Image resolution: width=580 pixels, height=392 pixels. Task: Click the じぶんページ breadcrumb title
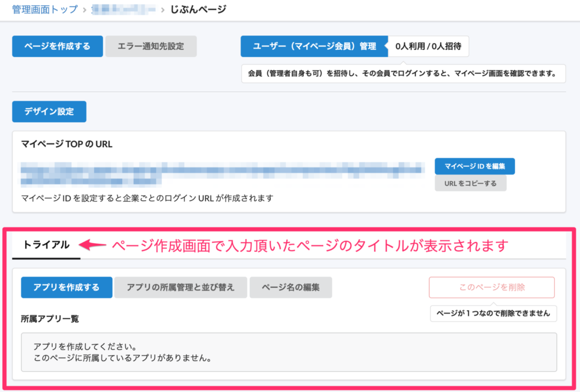pyautogui.click(x=198, y=9)
